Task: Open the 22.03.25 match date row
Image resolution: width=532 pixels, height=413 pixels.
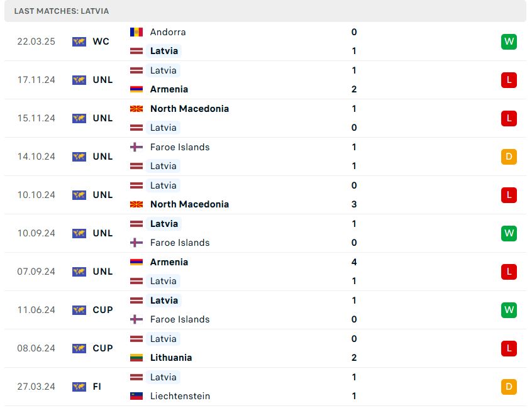Action: coord(265,41)
